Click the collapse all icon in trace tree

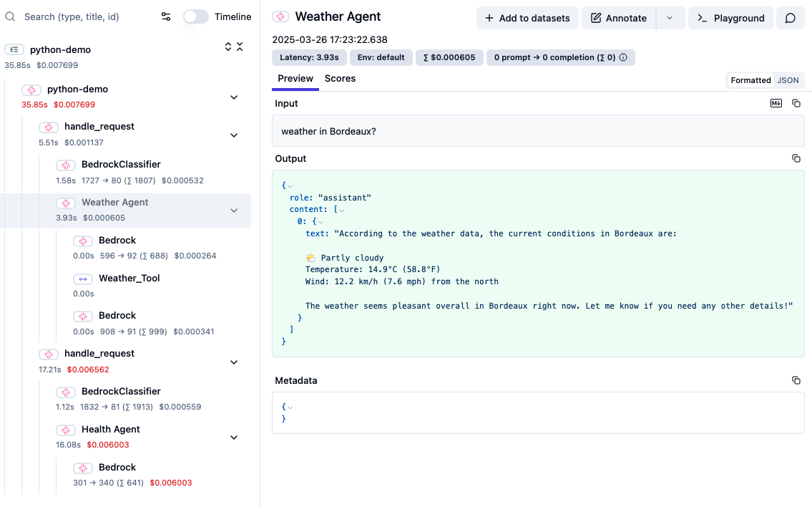[x=240, y=47]
